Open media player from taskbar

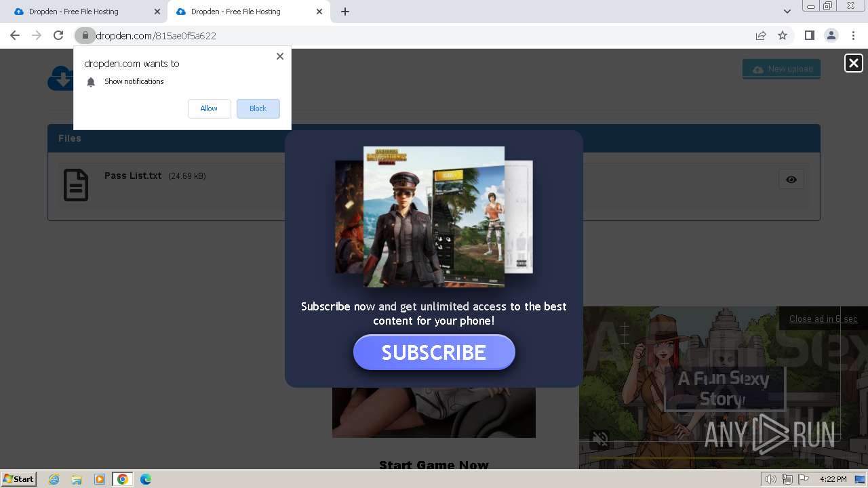(x=100, y=479)
